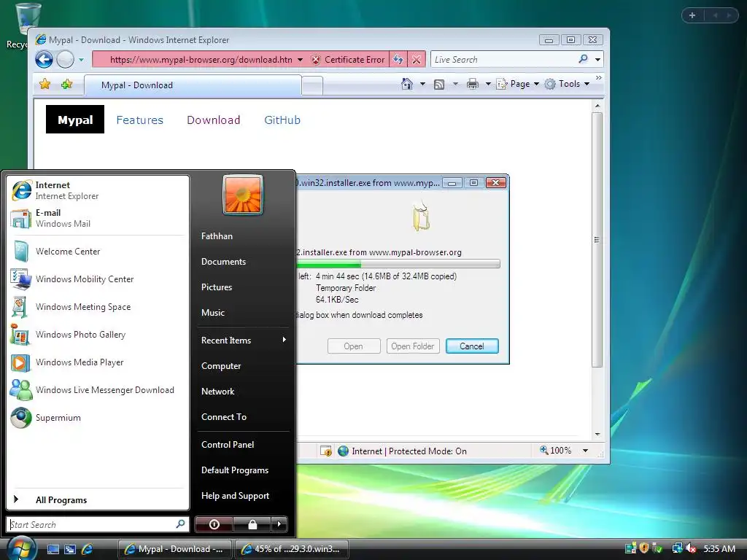Launch Supermium browser from Start menu
The width and height of the screenshot is (747, 560).
coord(97,418)
